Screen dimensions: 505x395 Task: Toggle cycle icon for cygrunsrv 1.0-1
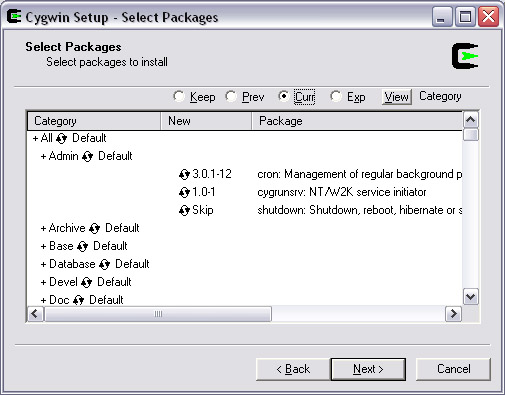point(184,192)
